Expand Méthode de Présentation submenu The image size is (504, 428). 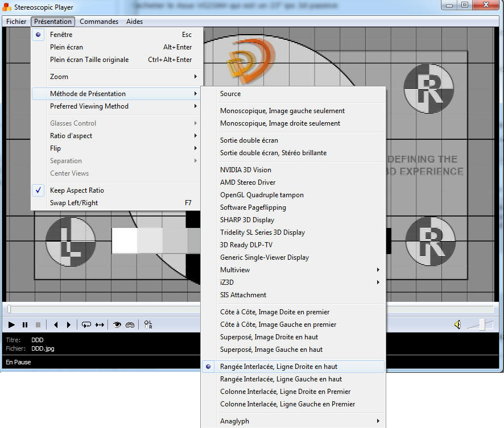pyautogui.click(x=117, y=93)
